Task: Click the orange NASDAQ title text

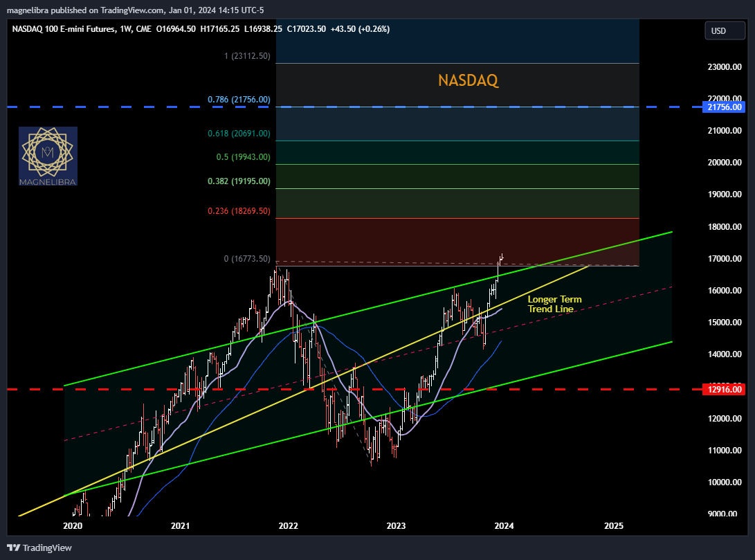Action: 468,80
